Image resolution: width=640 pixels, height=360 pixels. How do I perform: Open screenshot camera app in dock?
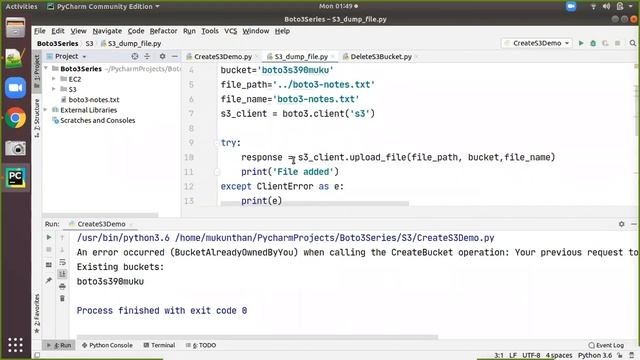click(x=16, y=148)
